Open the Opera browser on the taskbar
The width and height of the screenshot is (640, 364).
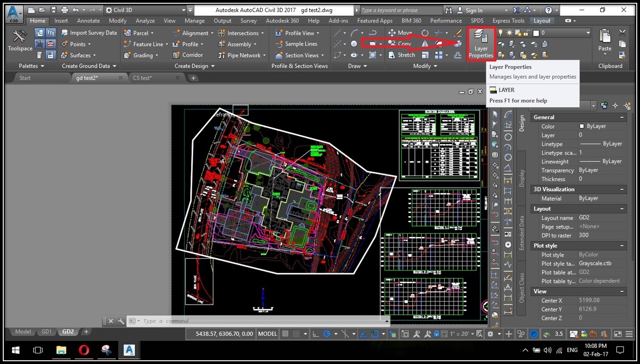[84, 350]
